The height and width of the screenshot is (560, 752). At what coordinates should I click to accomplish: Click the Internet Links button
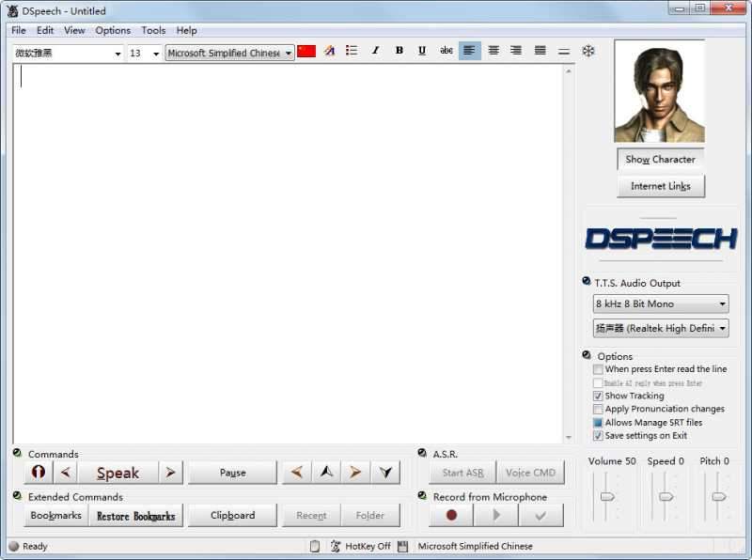[x=659, y=186]
